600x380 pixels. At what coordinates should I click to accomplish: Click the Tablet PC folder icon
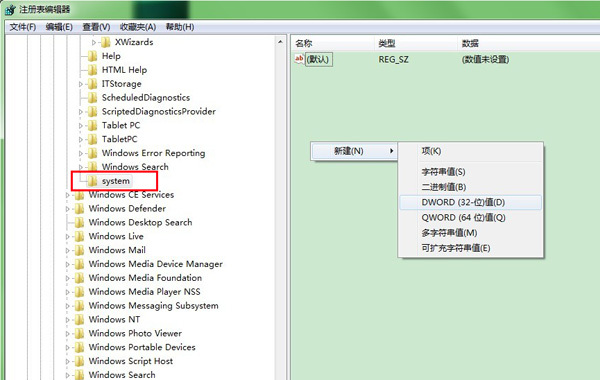92,126
